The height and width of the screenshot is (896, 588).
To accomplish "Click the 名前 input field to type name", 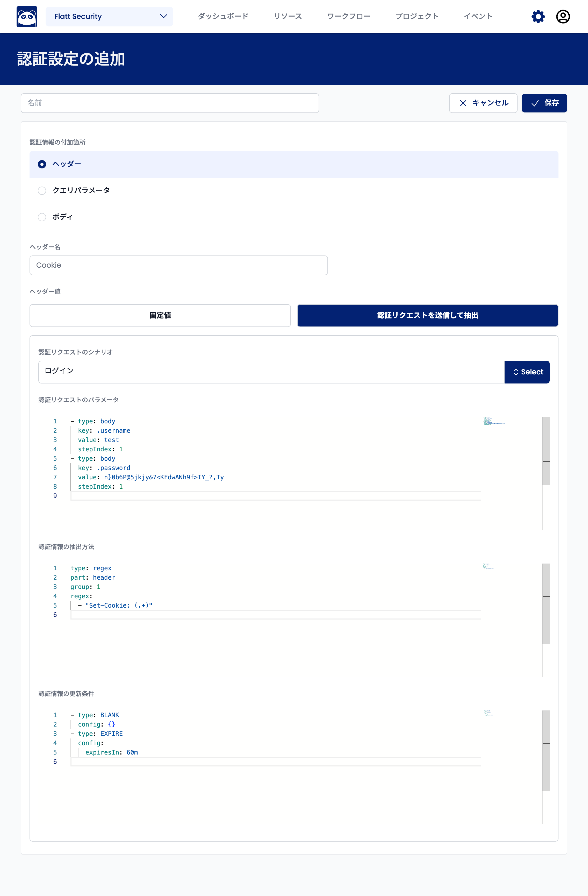I will point(170,102).
